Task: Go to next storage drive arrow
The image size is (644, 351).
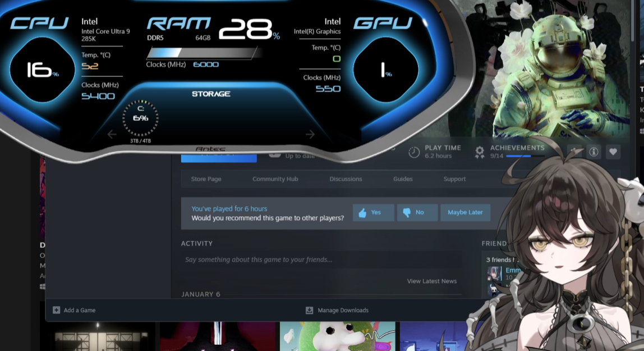Action: tap(310, 134)
